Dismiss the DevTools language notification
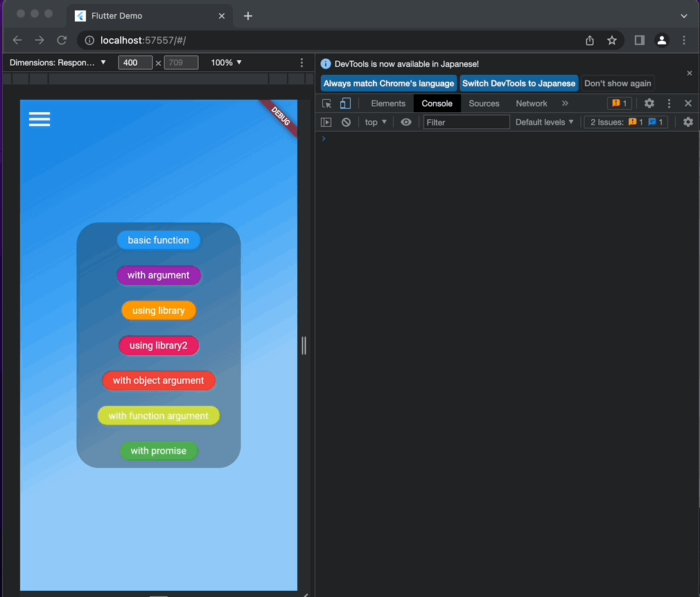This screenshot has width=700, height=597. (690, 73)
